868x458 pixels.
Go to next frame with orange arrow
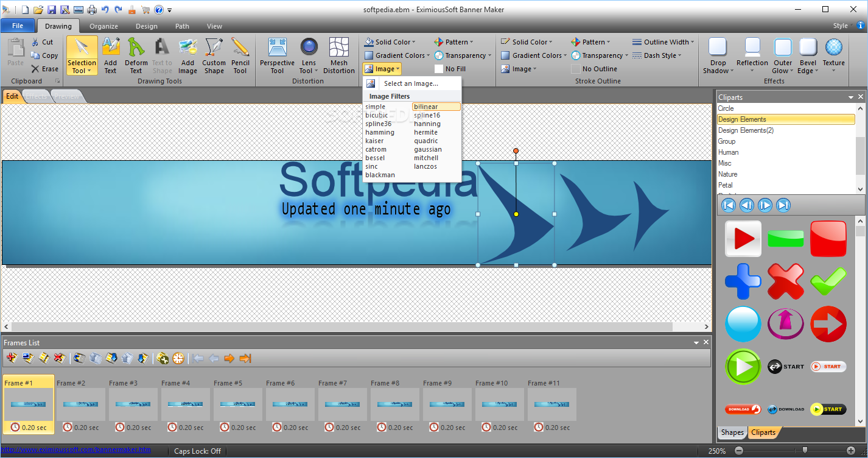pyautogui.click(x=229, y=358)
